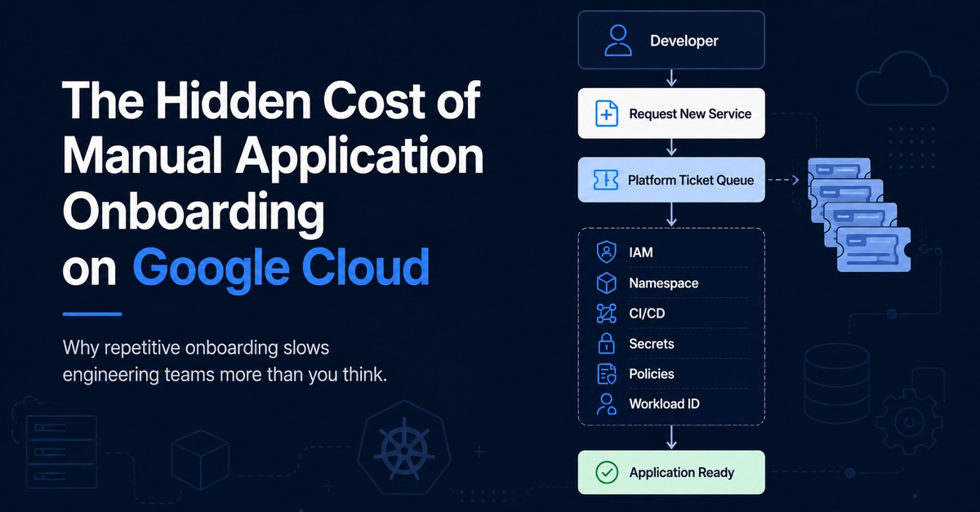Screen dimensions: 980x512
Task: Click the CI/CD label
Action: [646, 314]
